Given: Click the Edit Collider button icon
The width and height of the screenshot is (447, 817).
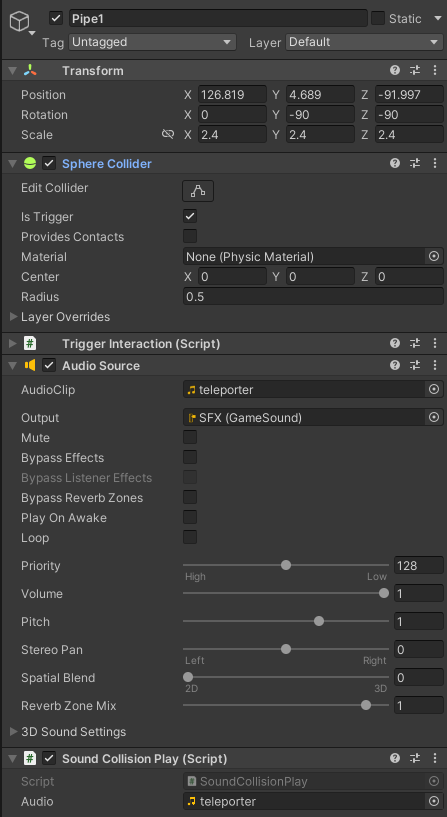Looking at the screenshot, I should coord(198,191).
